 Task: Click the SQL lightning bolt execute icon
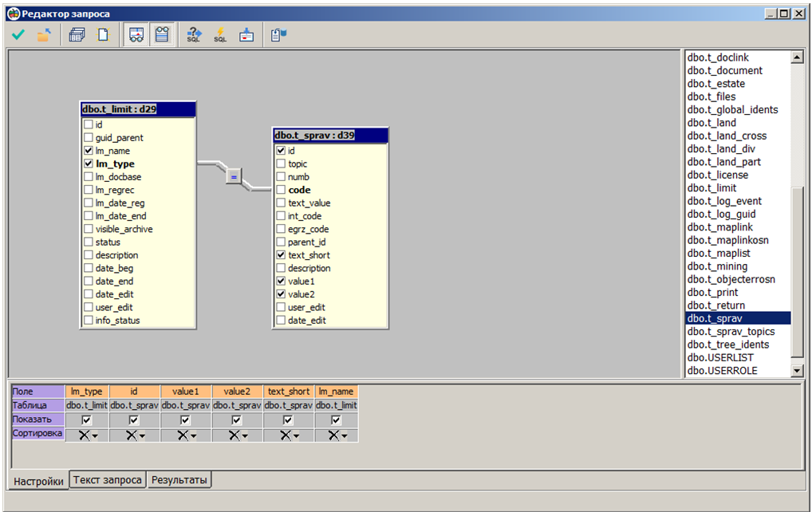tap(220, 35)
